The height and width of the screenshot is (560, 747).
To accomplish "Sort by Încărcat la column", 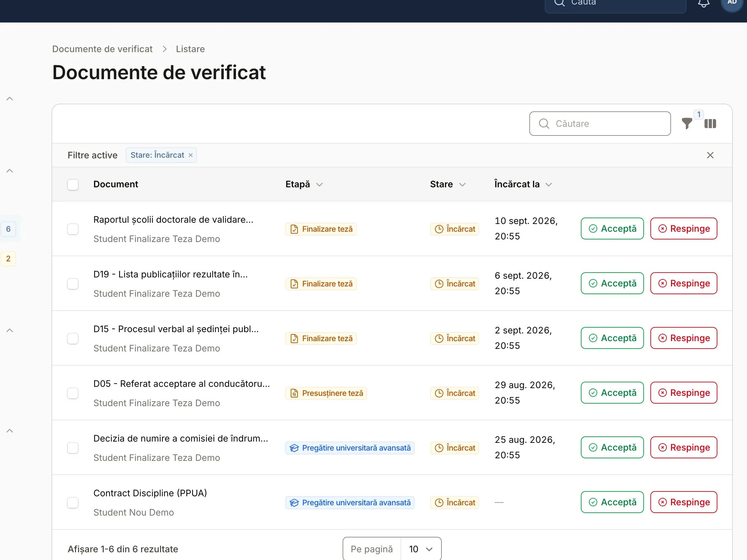I will coord(523,184).
